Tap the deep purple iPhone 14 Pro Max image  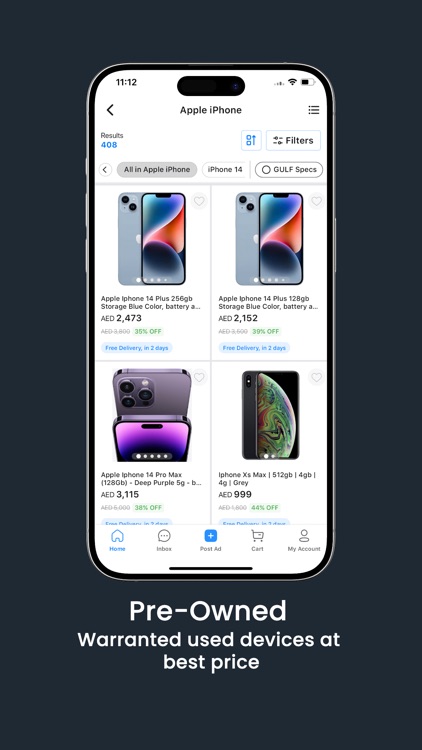tap(152, 415)
